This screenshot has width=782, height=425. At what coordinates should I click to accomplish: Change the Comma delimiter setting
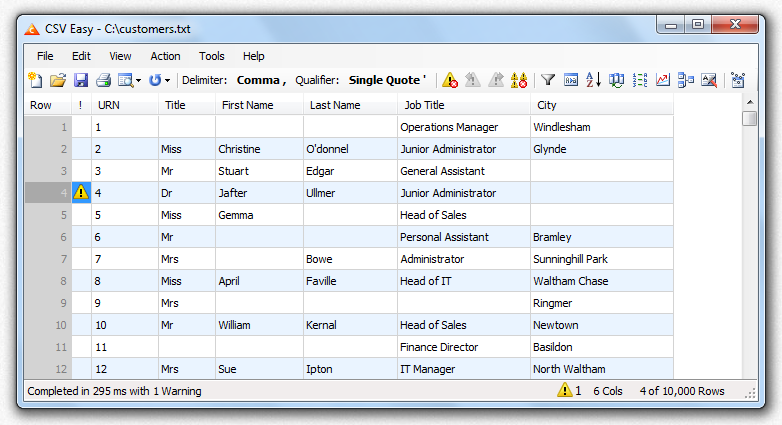261,80
